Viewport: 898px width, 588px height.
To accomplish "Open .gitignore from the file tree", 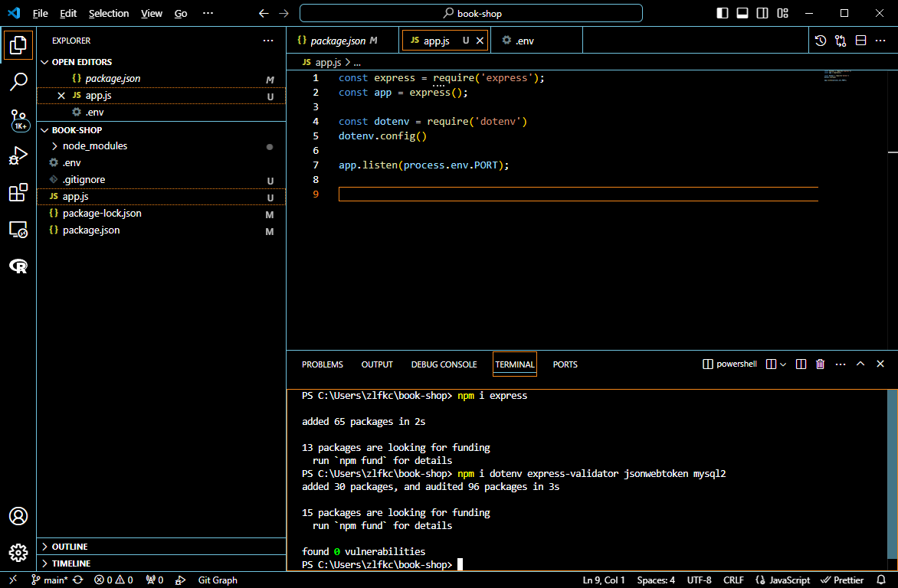I will [161, 180].
